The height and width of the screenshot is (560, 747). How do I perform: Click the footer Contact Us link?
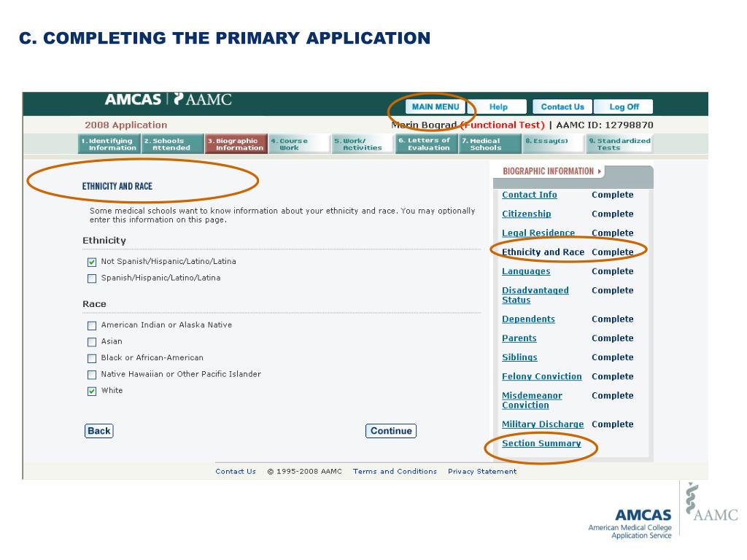click(x=236, y=472)
